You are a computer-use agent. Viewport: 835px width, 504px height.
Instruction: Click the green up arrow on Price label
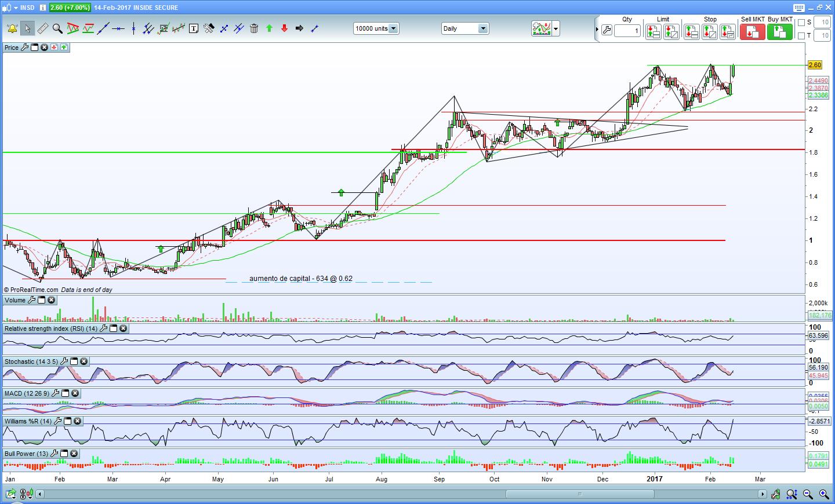63,48
